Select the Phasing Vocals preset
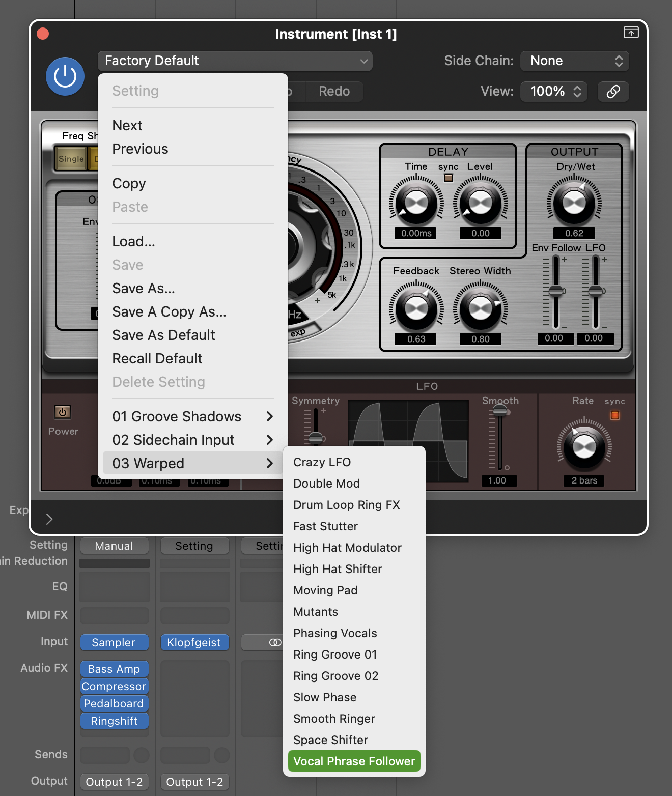 tap(354, 633)
